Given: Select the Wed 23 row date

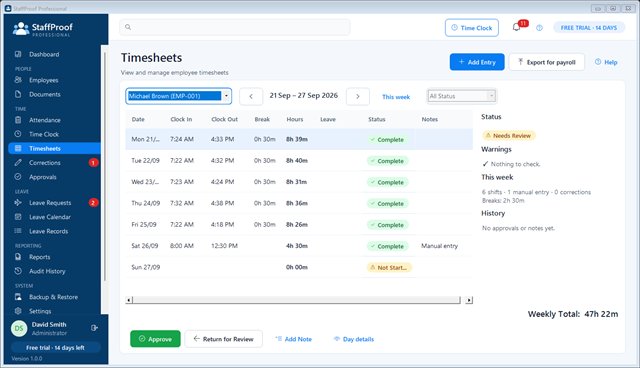Looking at the screenshot, I should click(x=145, y=182).
